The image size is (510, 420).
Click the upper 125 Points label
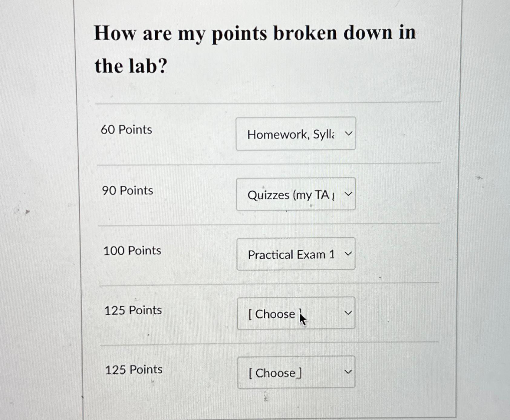(133, 310)
